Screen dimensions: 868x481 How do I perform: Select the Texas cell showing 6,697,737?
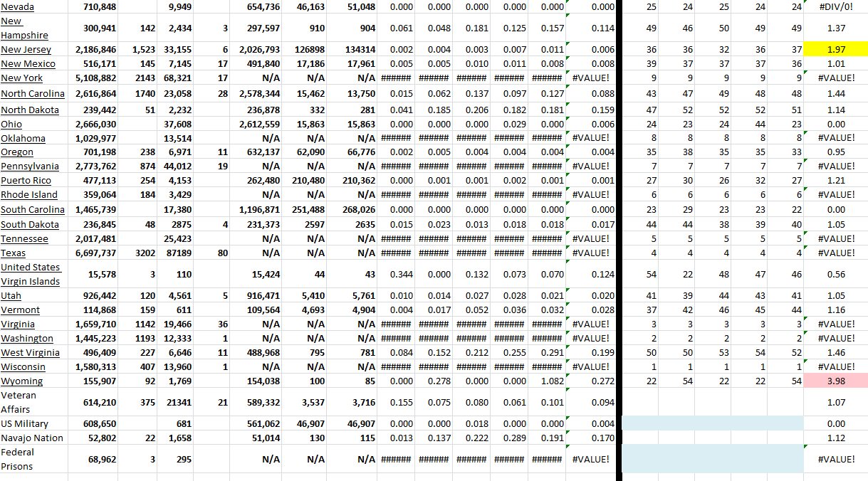tap(95, 253)
